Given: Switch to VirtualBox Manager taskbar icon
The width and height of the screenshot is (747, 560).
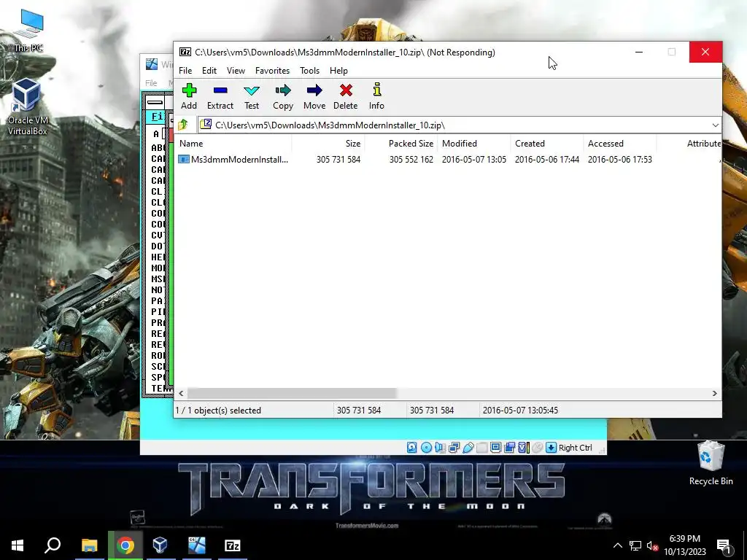Looking at the screenshot, I should [x=160, y=545].
